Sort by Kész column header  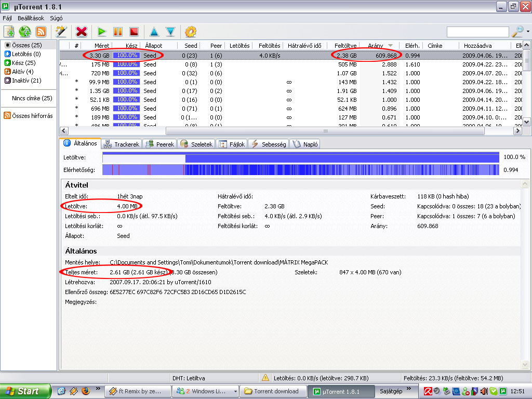[126, 46]
